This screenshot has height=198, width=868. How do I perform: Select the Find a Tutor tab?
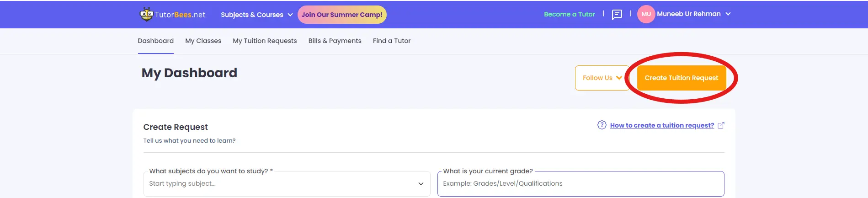(x=392, y=41)
